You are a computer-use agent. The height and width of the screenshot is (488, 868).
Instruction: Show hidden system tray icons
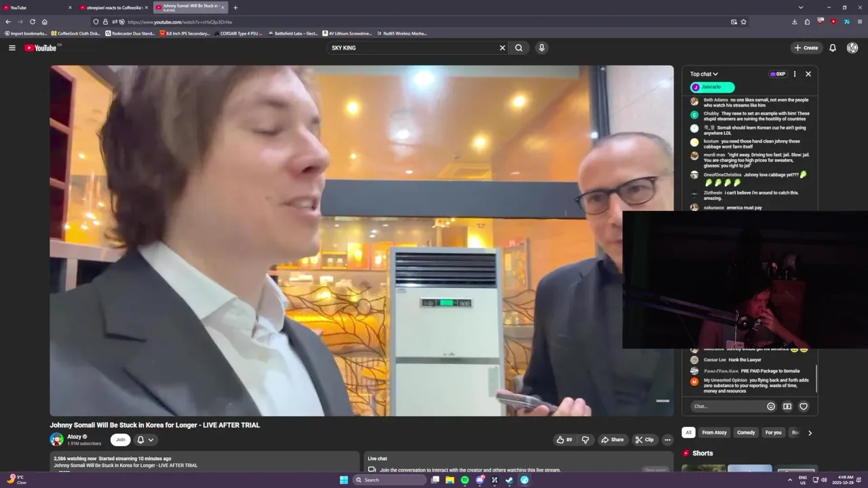[790, 480]
